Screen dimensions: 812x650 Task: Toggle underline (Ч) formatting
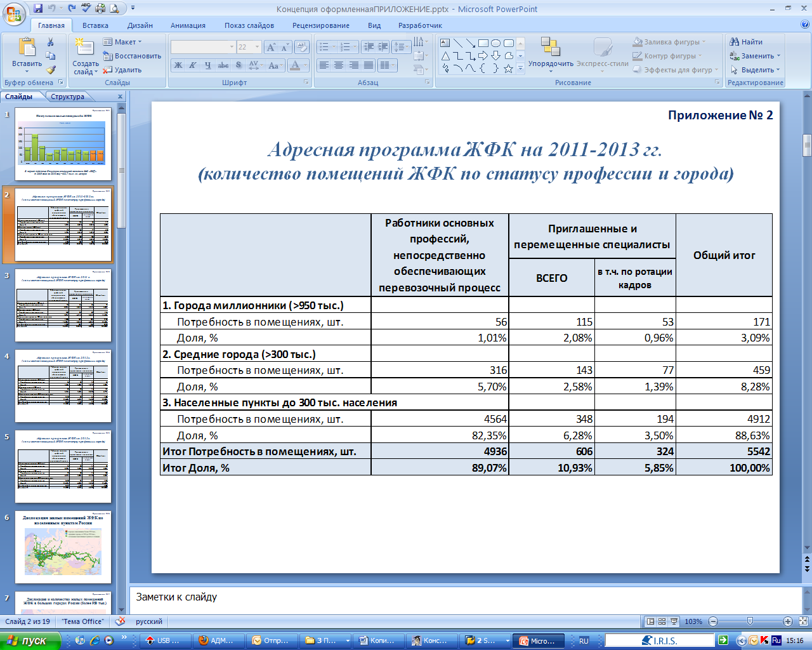207,65
